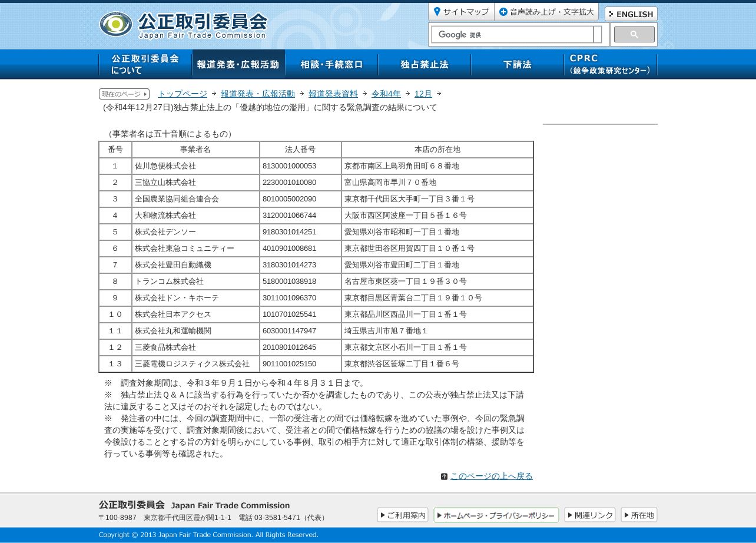Click corporate number 8130001000053
Screen dimensions: 756x543
[289, 166]
